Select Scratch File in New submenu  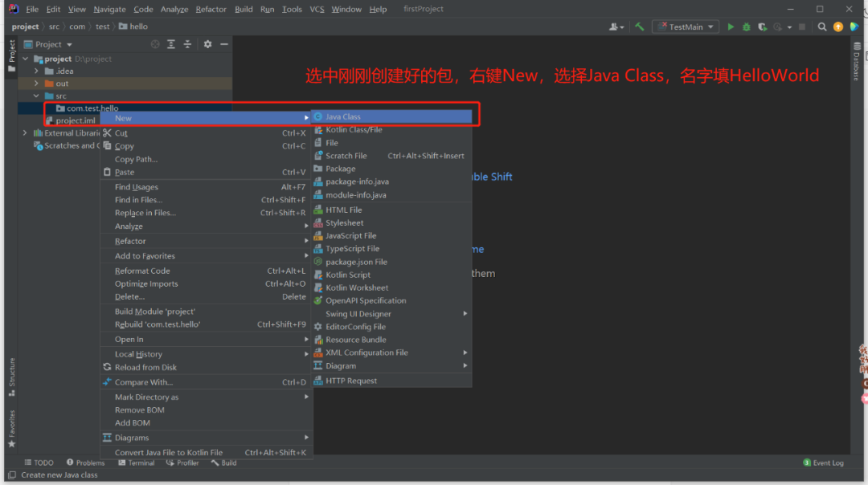pos(392,156)
